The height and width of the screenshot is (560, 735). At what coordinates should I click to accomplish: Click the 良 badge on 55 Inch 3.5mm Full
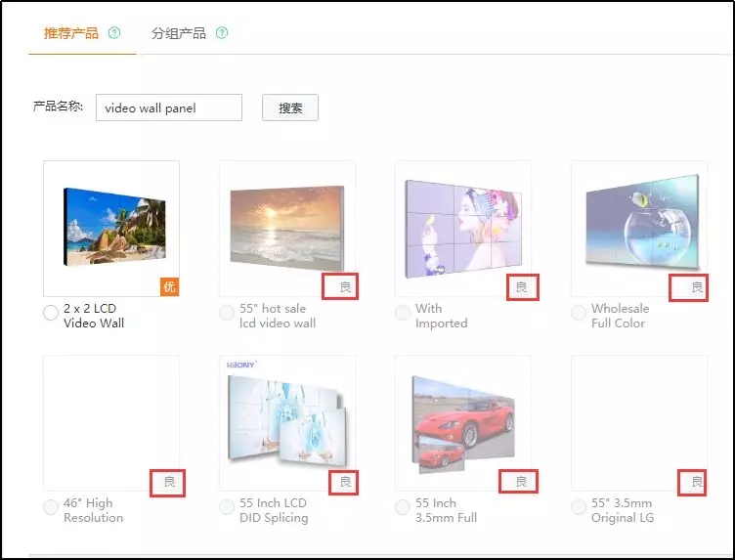(x=521, y=481)
